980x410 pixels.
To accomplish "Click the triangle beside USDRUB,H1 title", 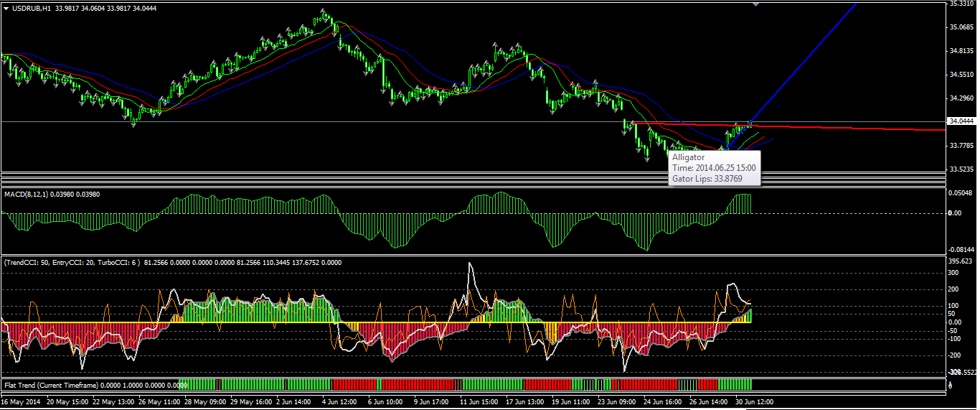I will [x=6, y=8].
